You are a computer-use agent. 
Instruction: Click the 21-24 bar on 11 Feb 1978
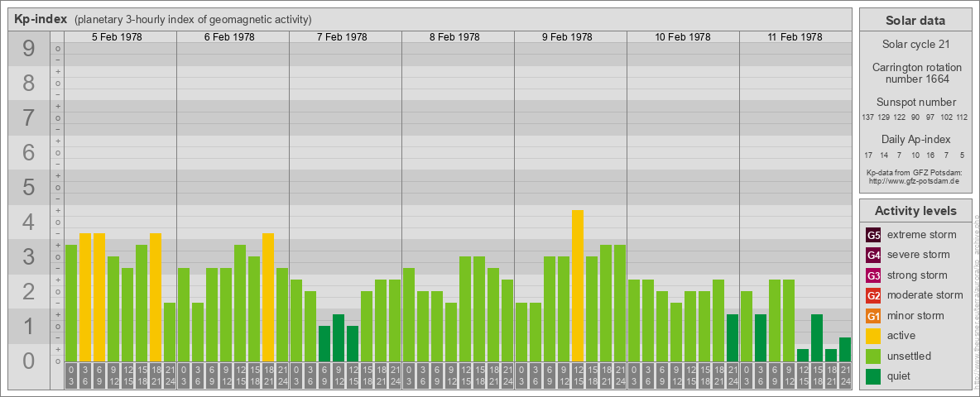tap(845, 350)
